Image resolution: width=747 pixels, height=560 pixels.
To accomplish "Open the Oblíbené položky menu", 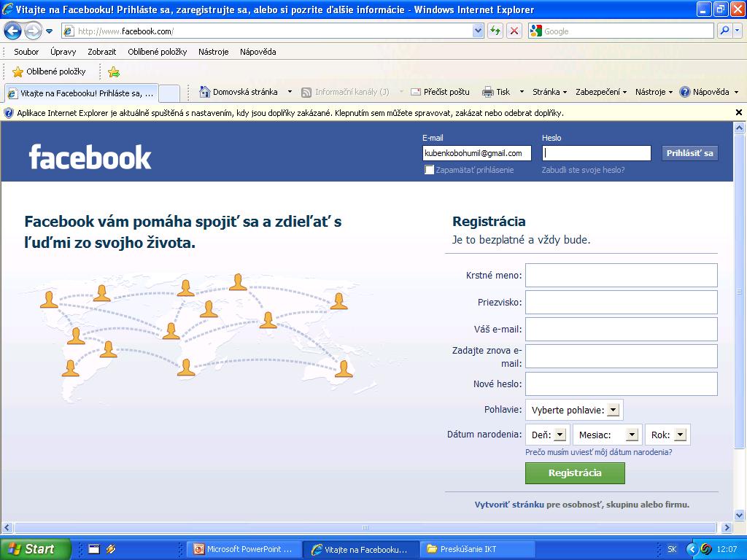I will pyautogui.click(x=158, y=52).
